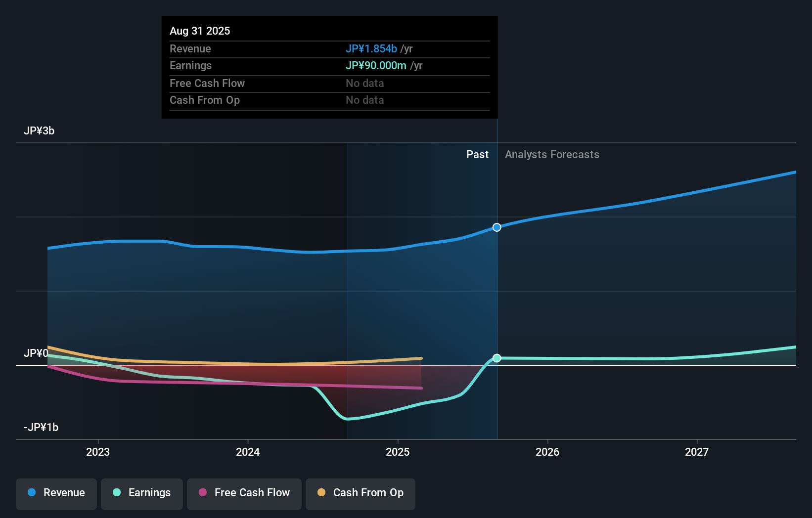
Task: Toggle the Revenue series visibility
Action: pyautogui.click(x=56, y=494)
